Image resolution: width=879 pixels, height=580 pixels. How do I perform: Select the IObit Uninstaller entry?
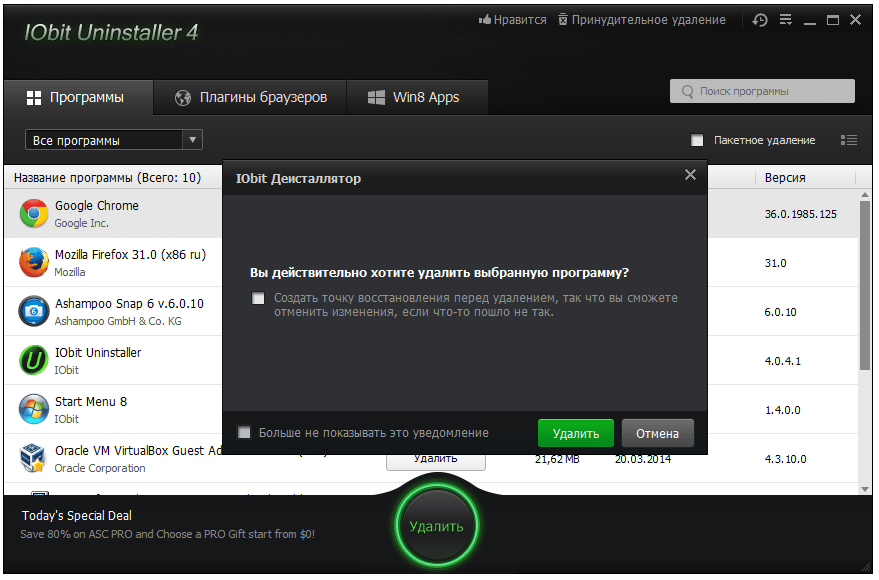[x=98, y=352]
